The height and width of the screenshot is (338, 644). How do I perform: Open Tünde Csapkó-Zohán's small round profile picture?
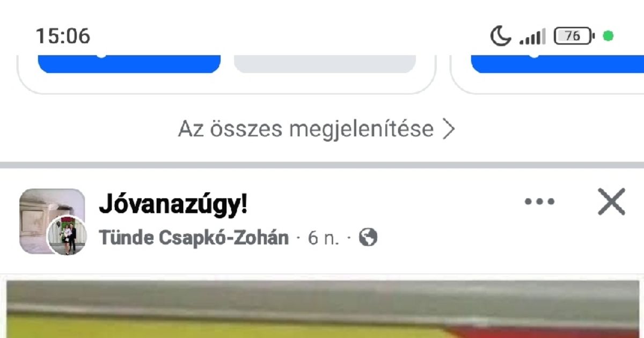coord(67,235)
